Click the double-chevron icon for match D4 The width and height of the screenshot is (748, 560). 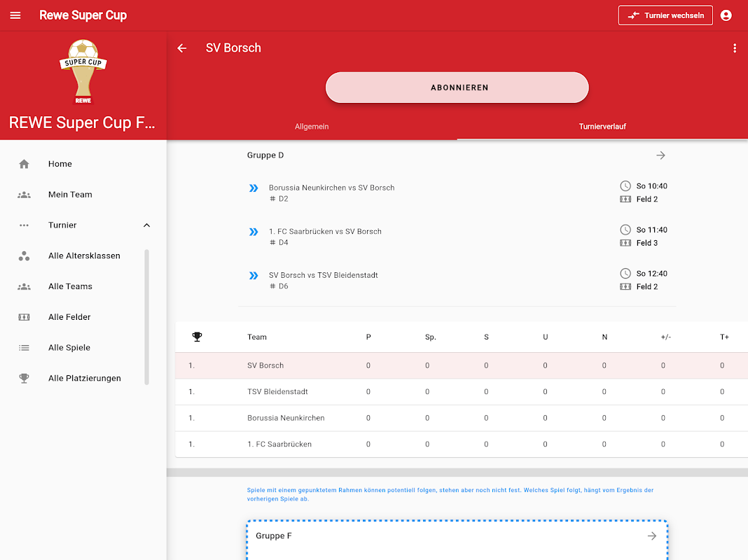[x=254, y=232]
